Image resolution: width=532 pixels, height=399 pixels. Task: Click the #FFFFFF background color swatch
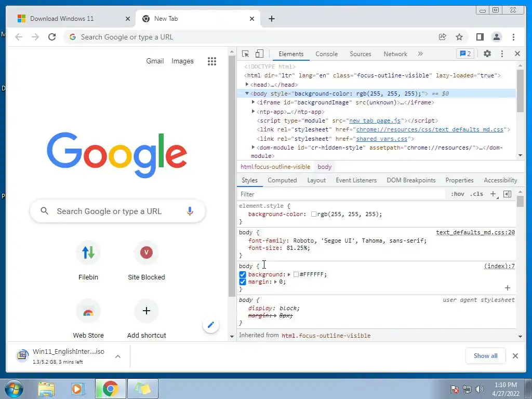(296, 274)
